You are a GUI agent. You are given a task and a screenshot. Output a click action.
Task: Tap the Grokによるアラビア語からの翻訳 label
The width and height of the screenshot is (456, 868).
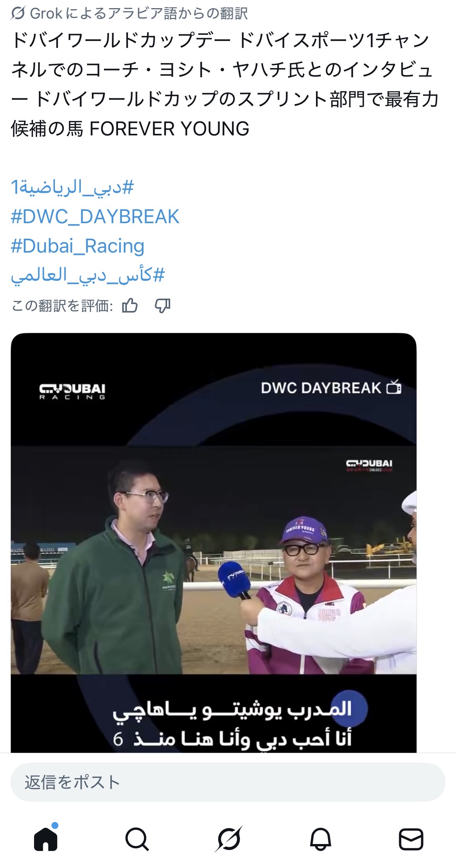(x=138, y=14)
